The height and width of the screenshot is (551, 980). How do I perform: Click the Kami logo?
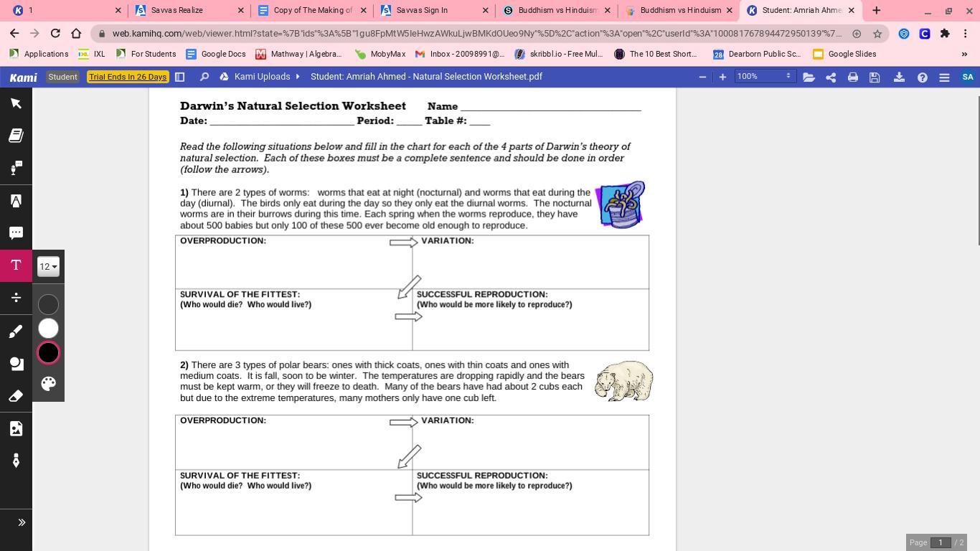[23, 77]
